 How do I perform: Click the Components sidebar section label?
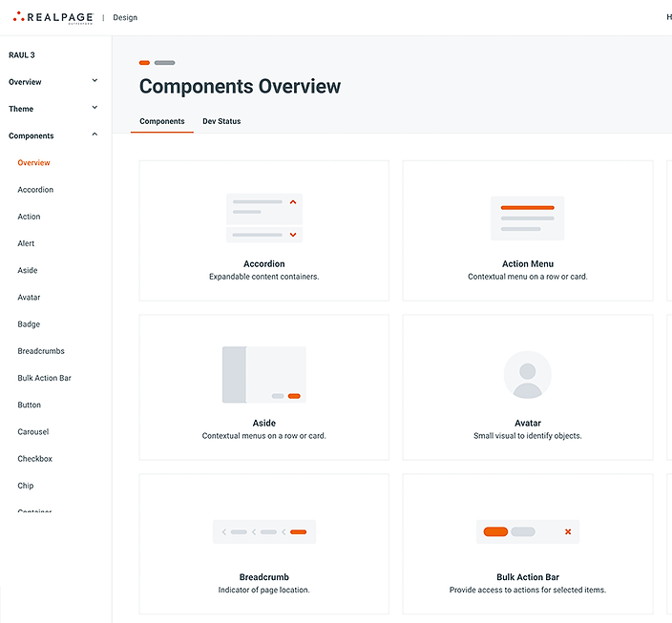coord(31,135)
